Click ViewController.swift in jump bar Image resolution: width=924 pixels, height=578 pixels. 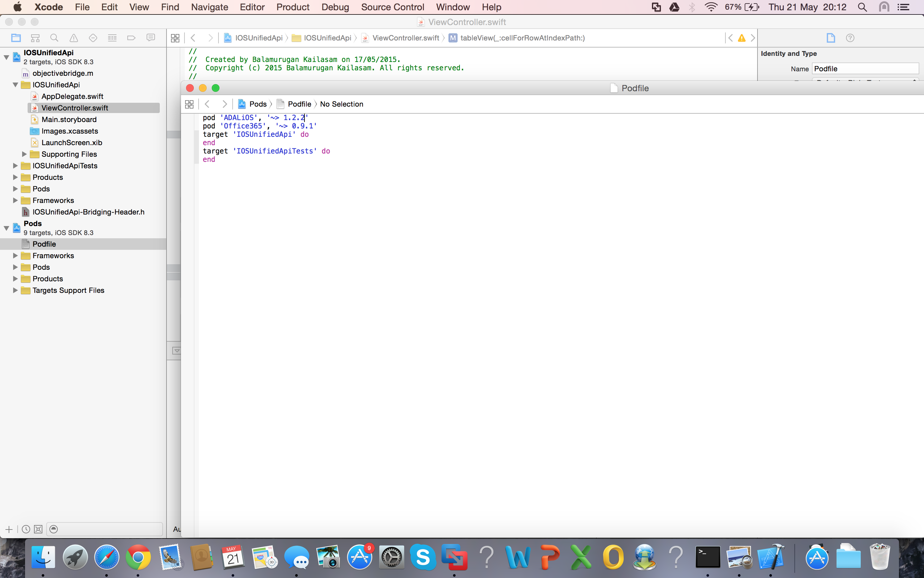[x=406, y=38]
